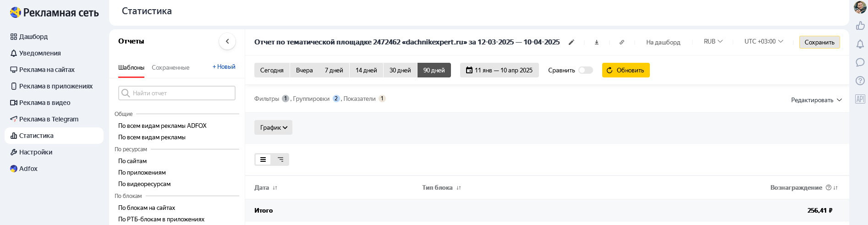Click На дашборд button
This screenshot has height=225, width=868.
(x=663, y=42)
